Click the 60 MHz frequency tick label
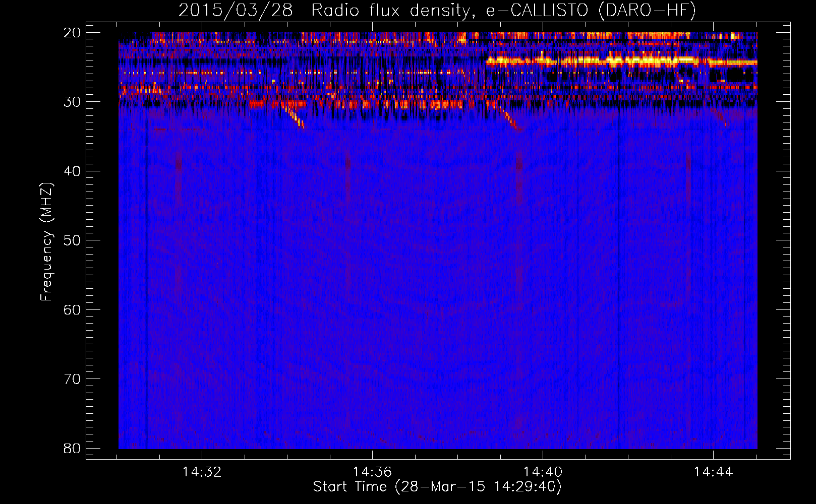This screenshot has height=504, width=816. point(72,309)
